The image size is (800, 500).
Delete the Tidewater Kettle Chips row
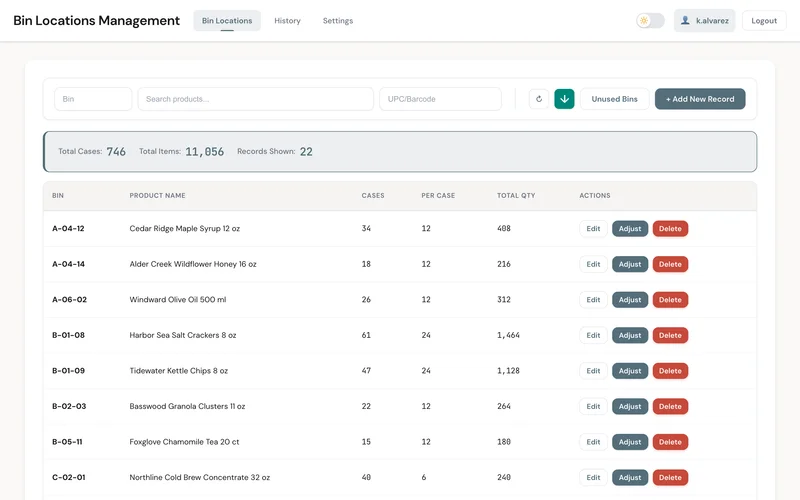tap(670, 371)
